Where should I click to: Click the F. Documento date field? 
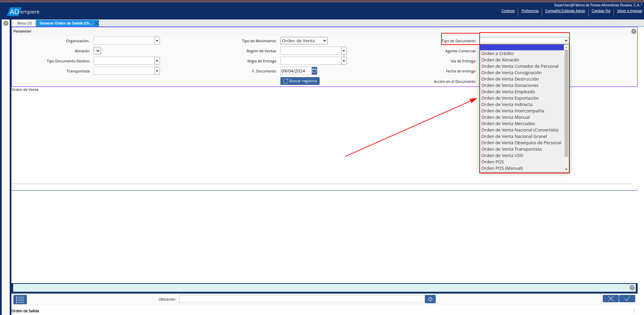[296, 71]
